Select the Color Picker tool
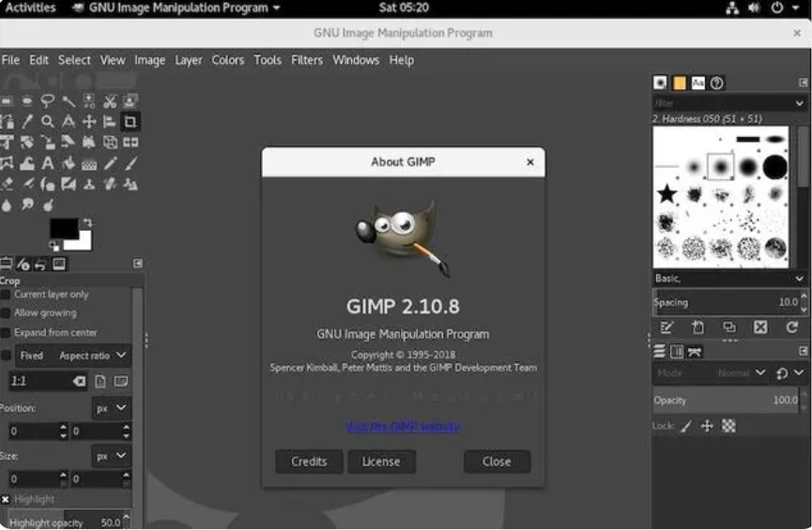 click(27, 122)
